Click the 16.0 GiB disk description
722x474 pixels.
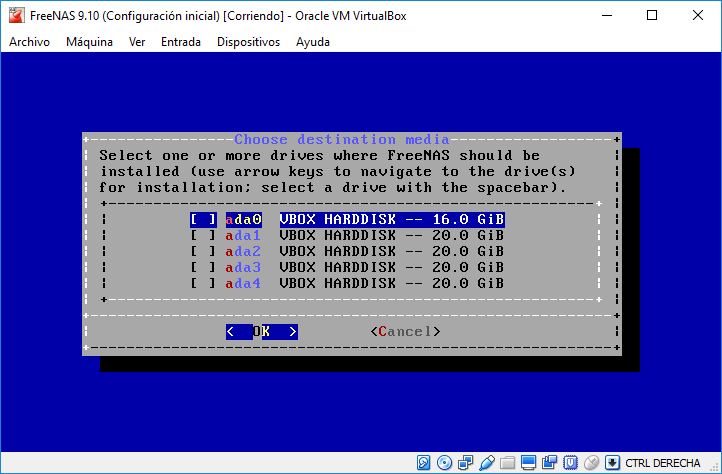[x=392, y=219]
